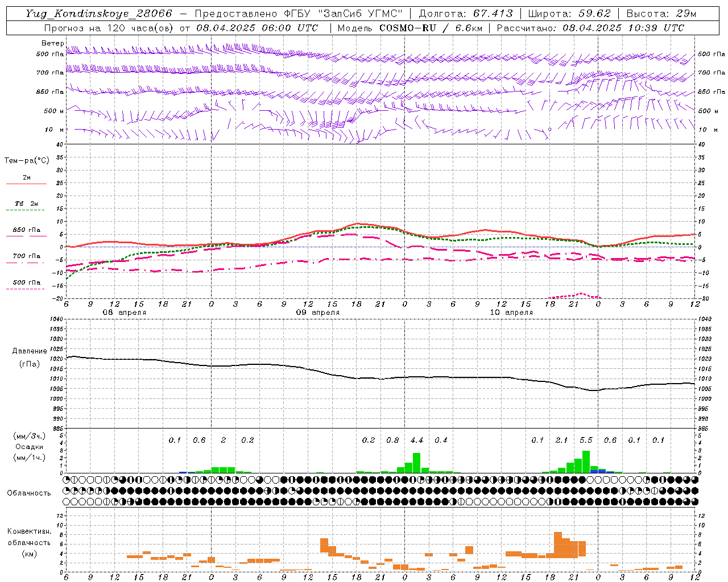Click the 700 гПа label in the temperature legend
The width and height of the screenshot is (728, 582).
pos(27,256)
